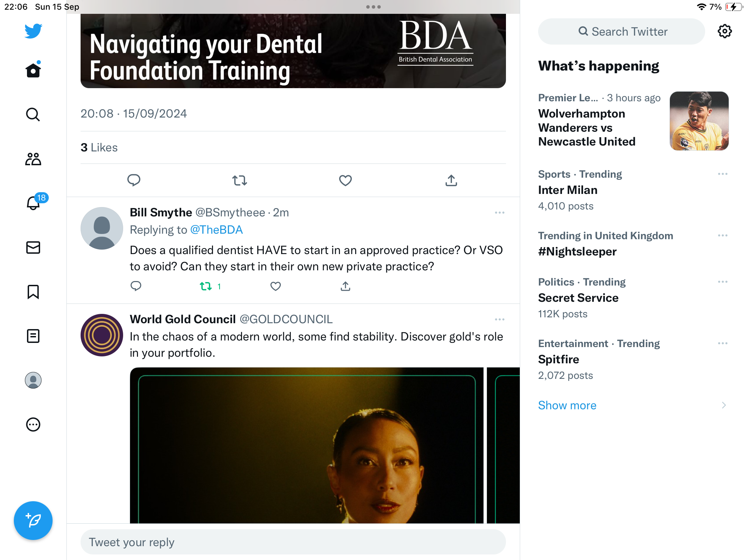View the 3 Likes list
747x560 pixels.
99,148
